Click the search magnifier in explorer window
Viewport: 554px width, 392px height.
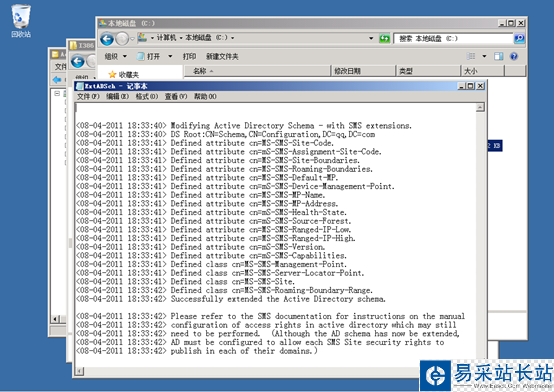[519, 38]
